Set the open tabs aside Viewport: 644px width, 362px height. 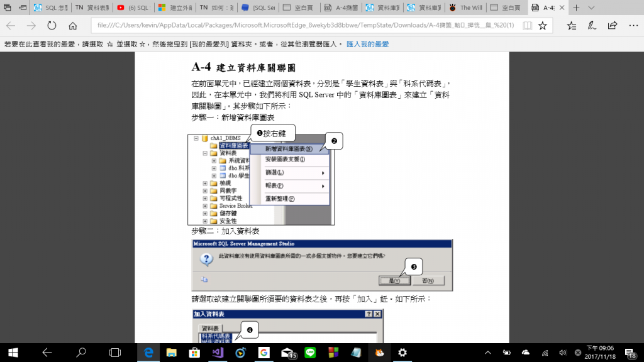[x=23, y=8]
